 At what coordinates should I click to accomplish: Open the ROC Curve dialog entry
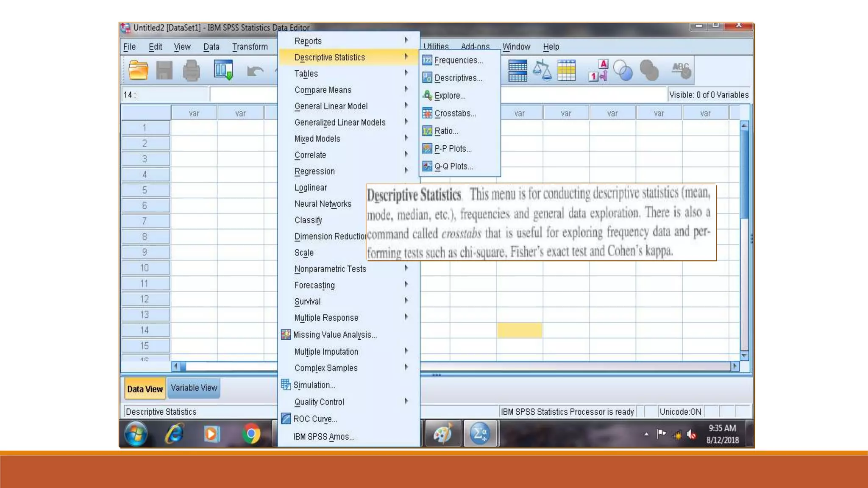tap(314, 419)
